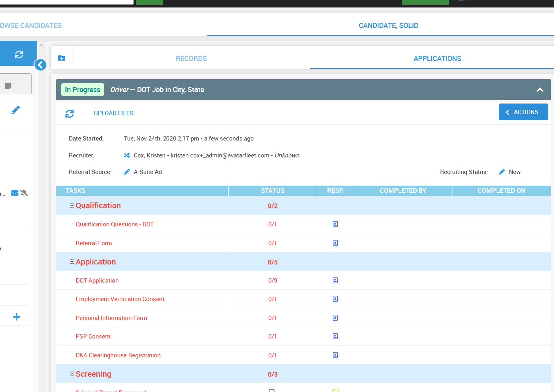This screenshot has height=392, width=554.
Task: Click the sidebar pencil edit icon
Action: (16, 110)
